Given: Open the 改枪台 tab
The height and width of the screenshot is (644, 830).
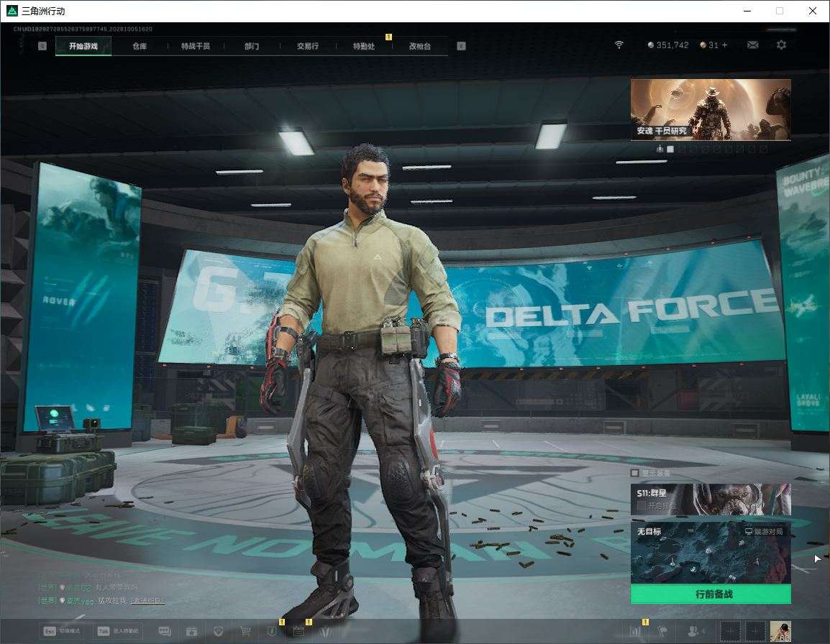Looking at the screenshot, I should coord(420,46).
